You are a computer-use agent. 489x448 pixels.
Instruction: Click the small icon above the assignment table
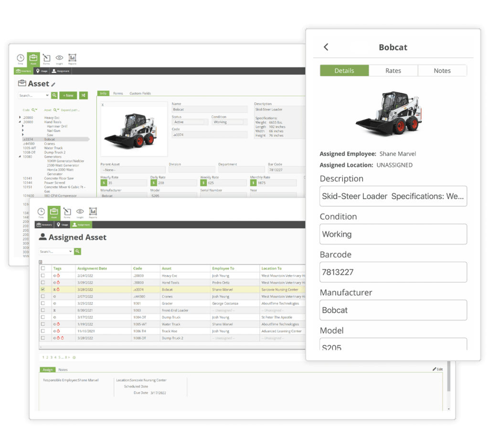tap(40, 262)
